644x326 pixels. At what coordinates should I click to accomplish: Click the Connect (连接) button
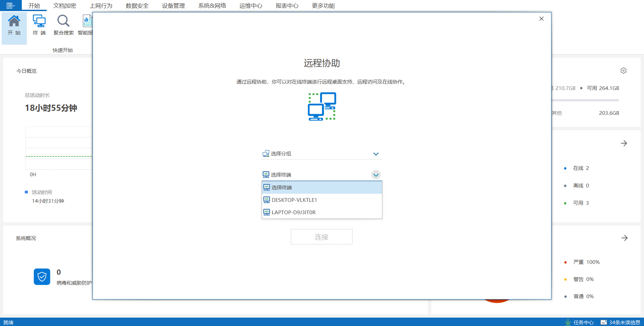[x=321, y=237]
